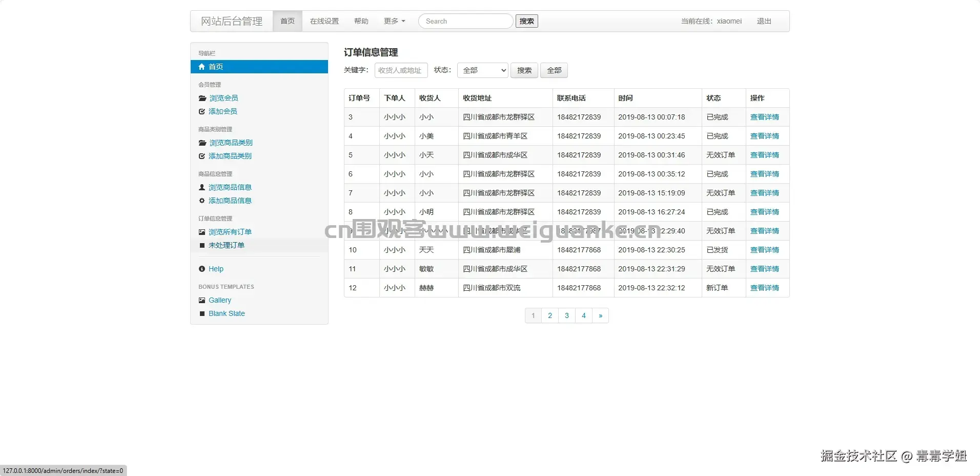The height and width of the screenshot is (476, 980).
Task: Open 添加会员 in sidebar
Action: (x=222, y=111)
